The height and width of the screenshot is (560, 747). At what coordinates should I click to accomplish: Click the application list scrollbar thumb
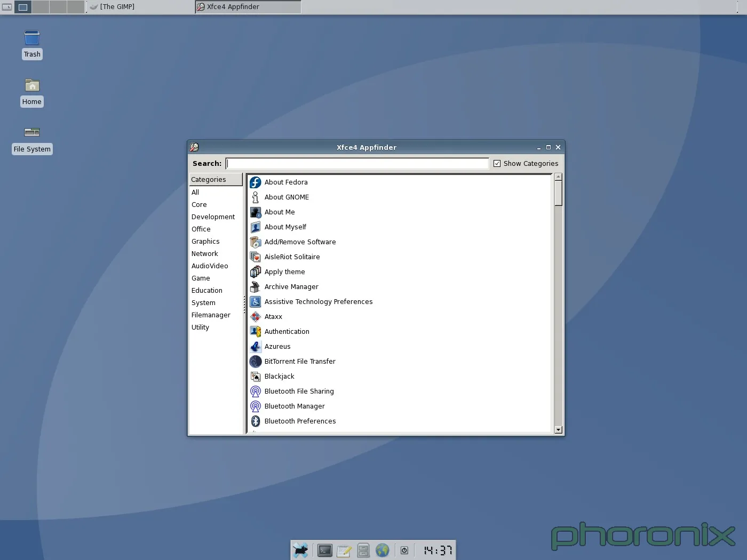tap(559, 193)
